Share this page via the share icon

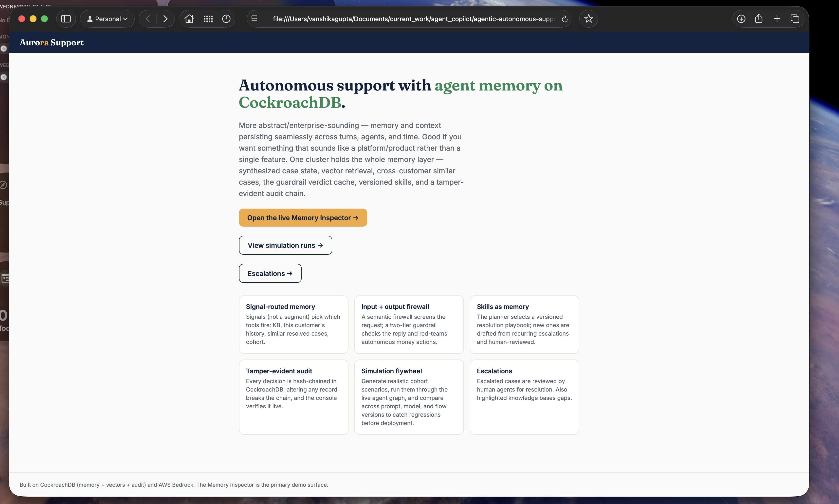pos(759,19)
